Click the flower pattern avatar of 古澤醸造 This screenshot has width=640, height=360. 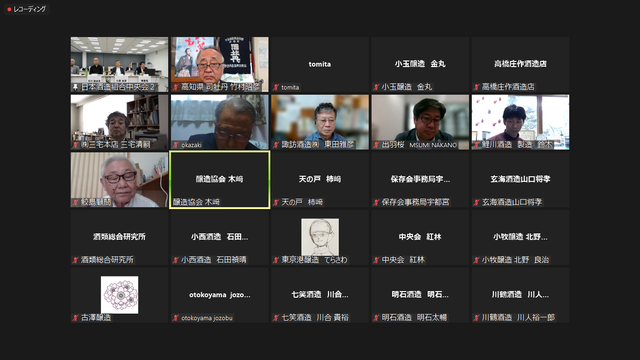120,295
